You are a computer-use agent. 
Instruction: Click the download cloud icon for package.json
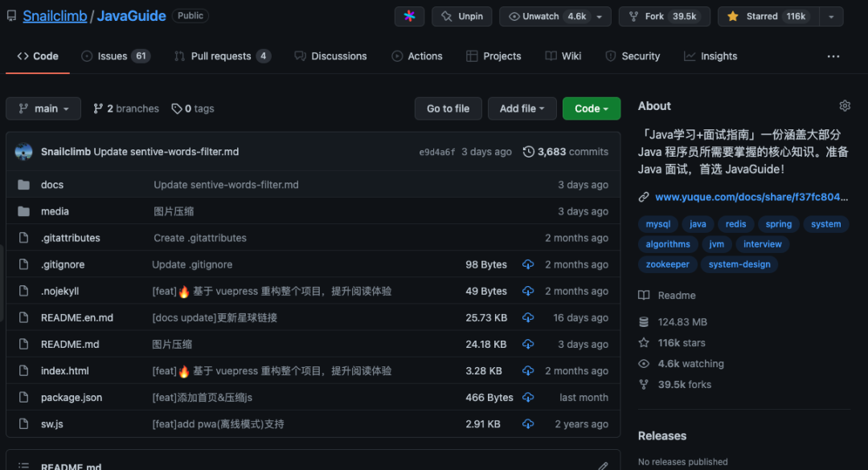[x=528, y=398]
